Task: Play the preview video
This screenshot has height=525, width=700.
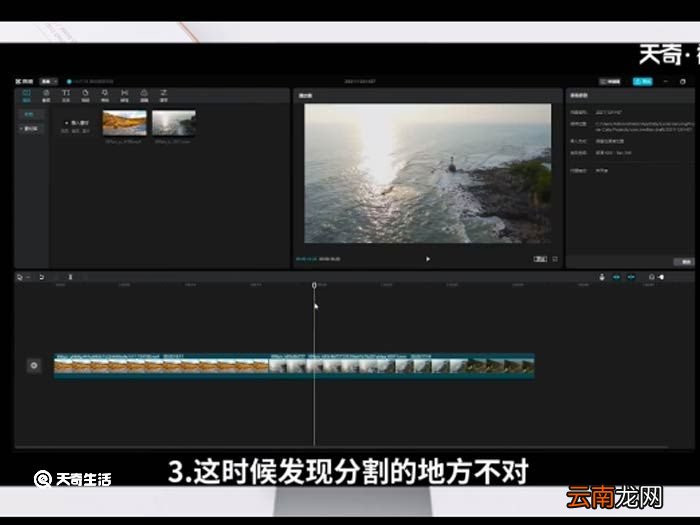Action: (x=428, y=259)
